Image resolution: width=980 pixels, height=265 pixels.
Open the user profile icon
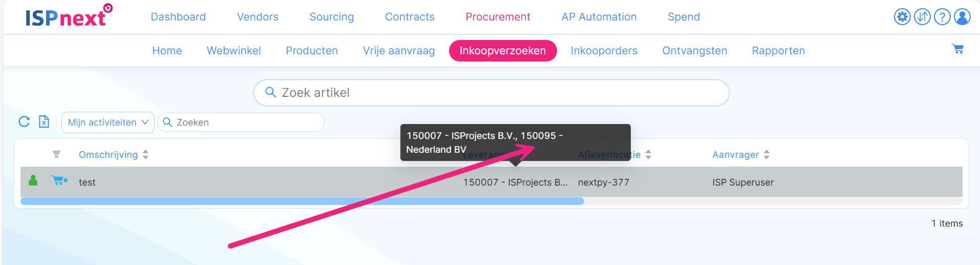point(962,17)
